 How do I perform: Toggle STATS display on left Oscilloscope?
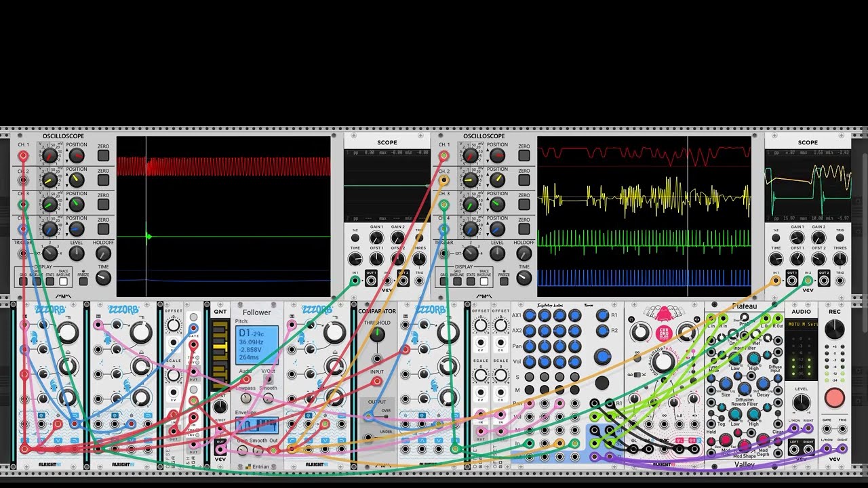tap(50, 280)
